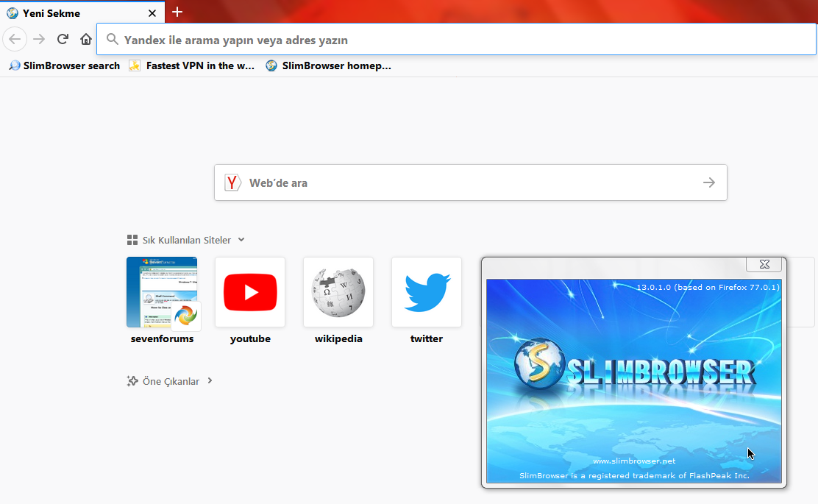The width and height of the screenshot is (818, 504).
Task: Click the SlimBrowser globe logo in splash
Action: (540, 364)
